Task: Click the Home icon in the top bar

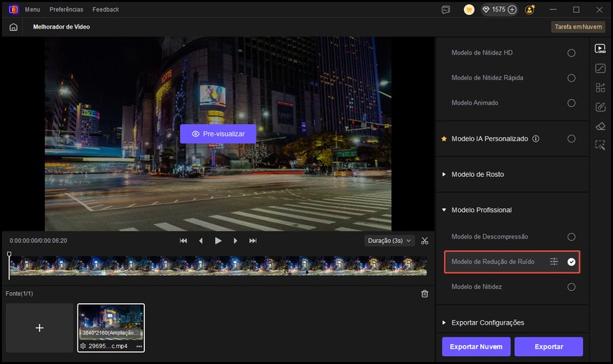Action: point(13,27)
